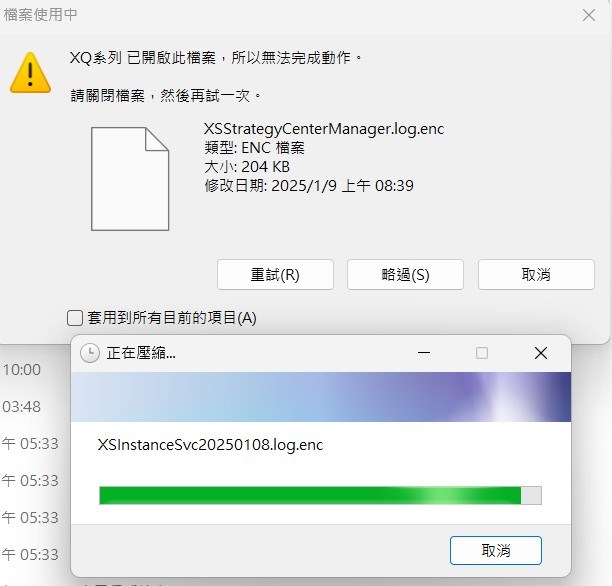Viewport: 612px width, 586px height.
Task: Check 套用到所有目前的項目(A) checkbox
Action: pyautogui.click(x=75, y=318)
